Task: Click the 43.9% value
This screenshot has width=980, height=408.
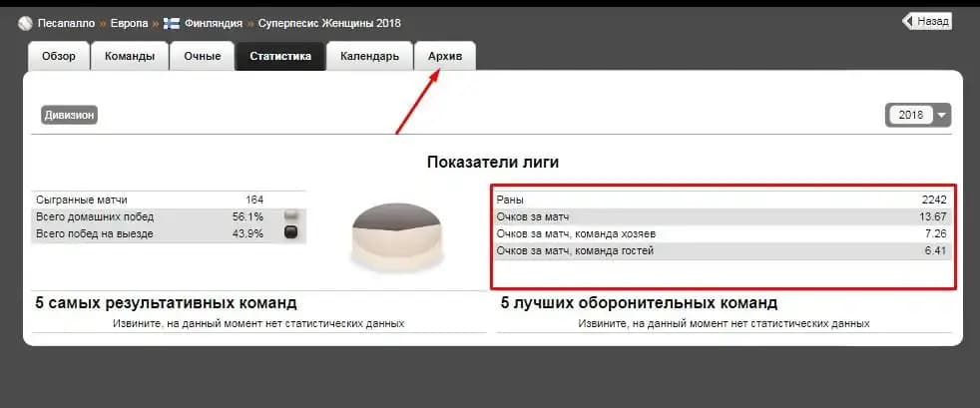Action: [247, 233]
